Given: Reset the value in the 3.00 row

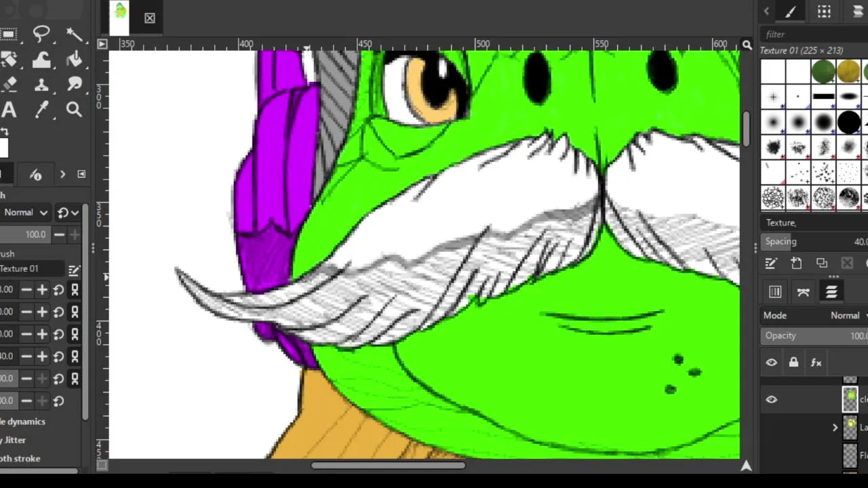Looking at the screenshot, I should pos(59,290).
